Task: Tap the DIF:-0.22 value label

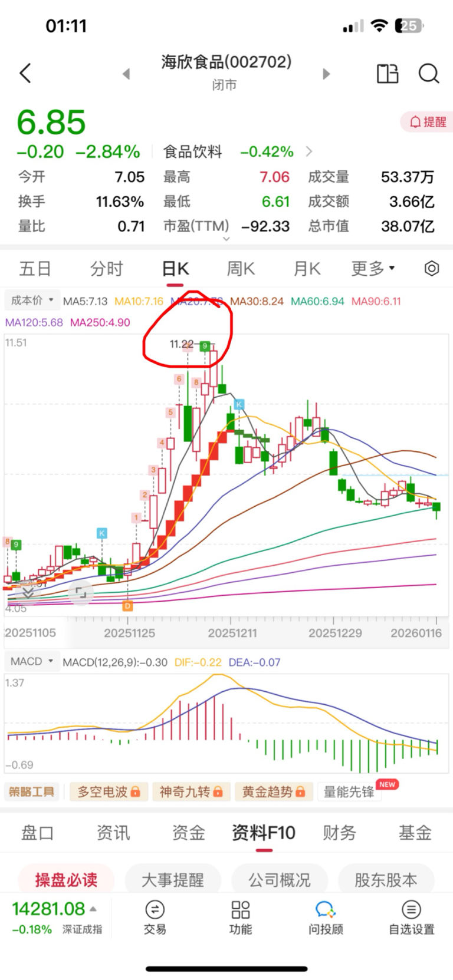Action: coord(198,662)
